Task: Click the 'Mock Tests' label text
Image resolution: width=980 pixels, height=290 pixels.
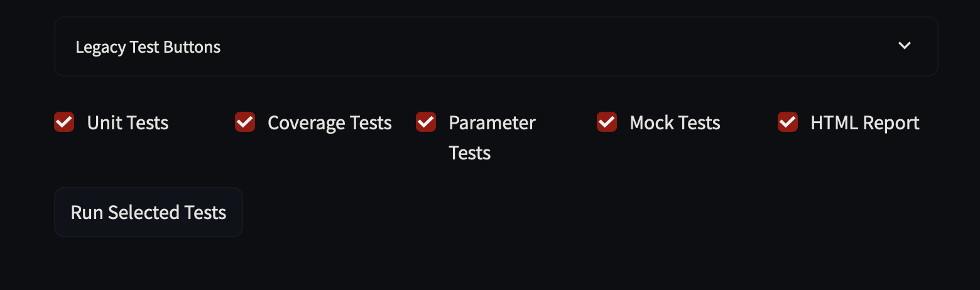Action: click(675, 122)
